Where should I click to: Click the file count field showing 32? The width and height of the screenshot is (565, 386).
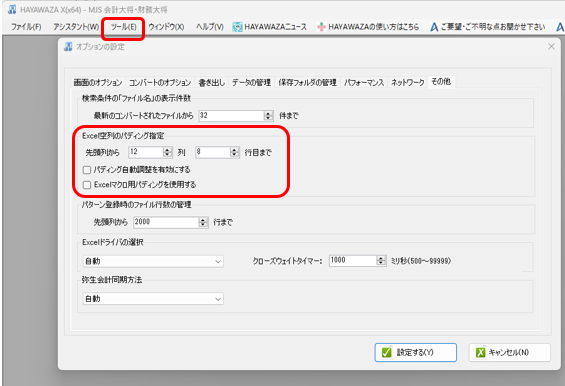[x=232, y=116]
